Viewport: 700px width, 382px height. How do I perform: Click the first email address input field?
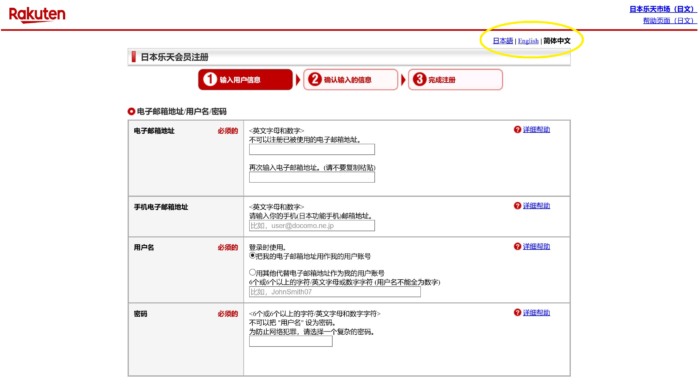click(312, 149)
